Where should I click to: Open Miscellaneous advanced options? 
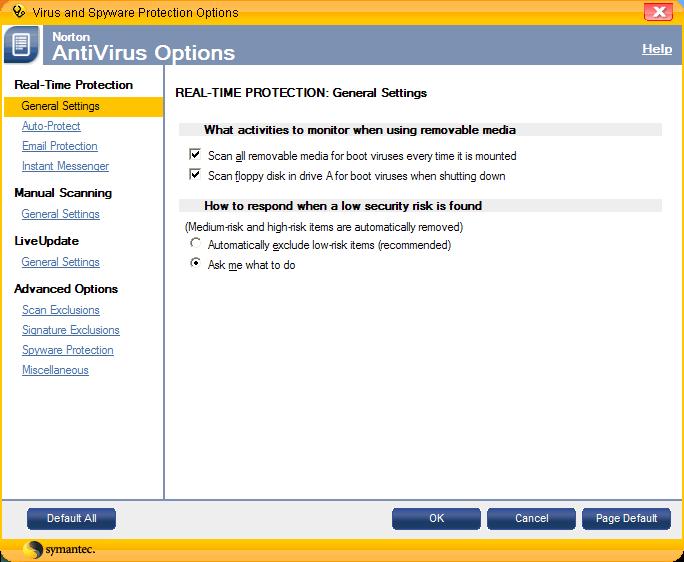click(55, 370)
